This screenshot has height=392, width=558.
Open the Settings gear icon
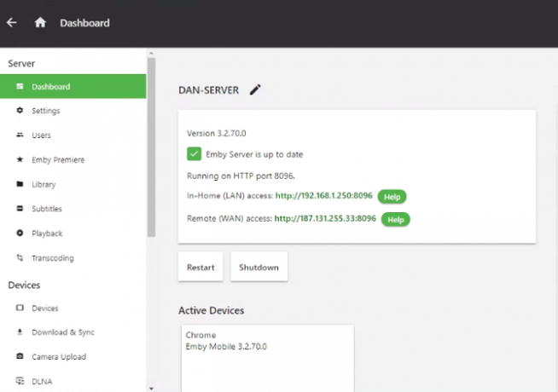click(x=20, y=111)
